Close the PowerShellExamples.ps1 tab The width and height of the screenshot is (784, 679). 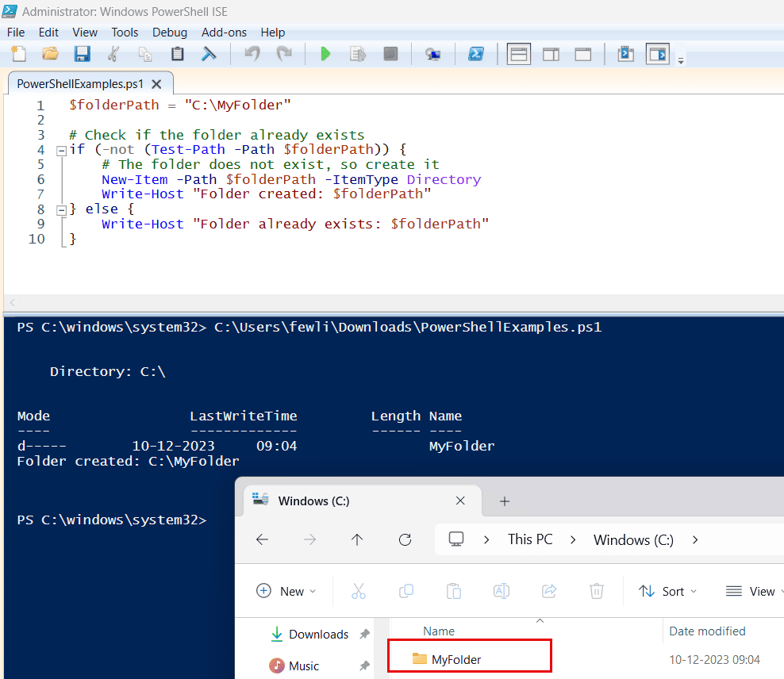coord(156,84)
